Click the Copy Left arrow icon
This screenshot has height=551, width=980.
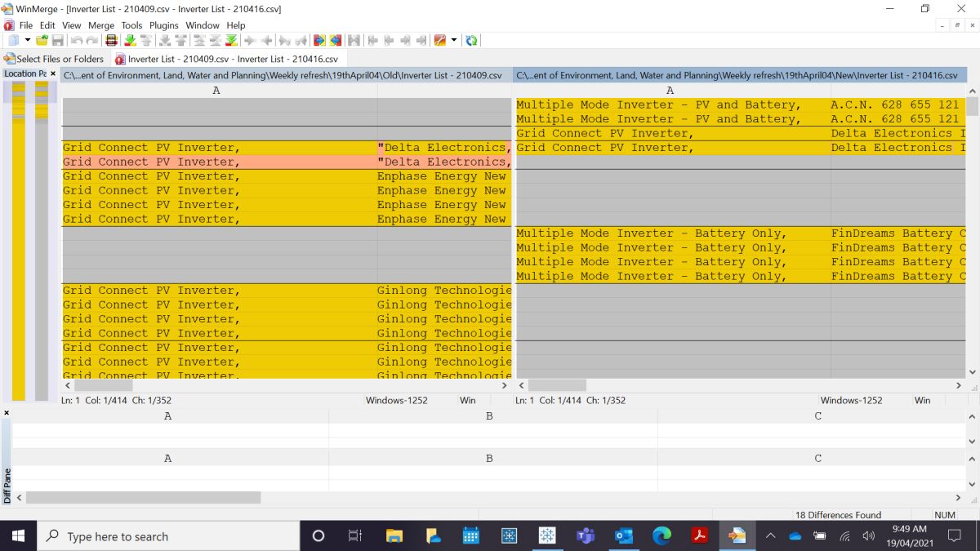click(x=267, y=40)
